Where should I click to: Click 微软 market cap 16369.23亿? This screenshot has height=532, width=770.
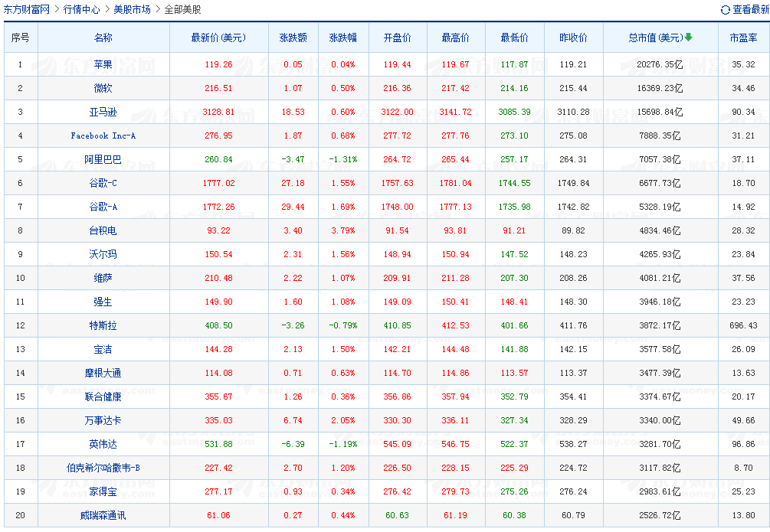pyautogui.click(x=660, y=88)
